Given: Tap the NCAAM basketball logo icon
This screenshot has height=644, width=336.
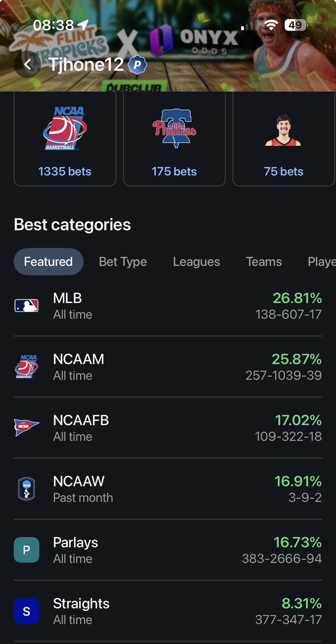Looking at the screenshot, I should click(27, 367).
